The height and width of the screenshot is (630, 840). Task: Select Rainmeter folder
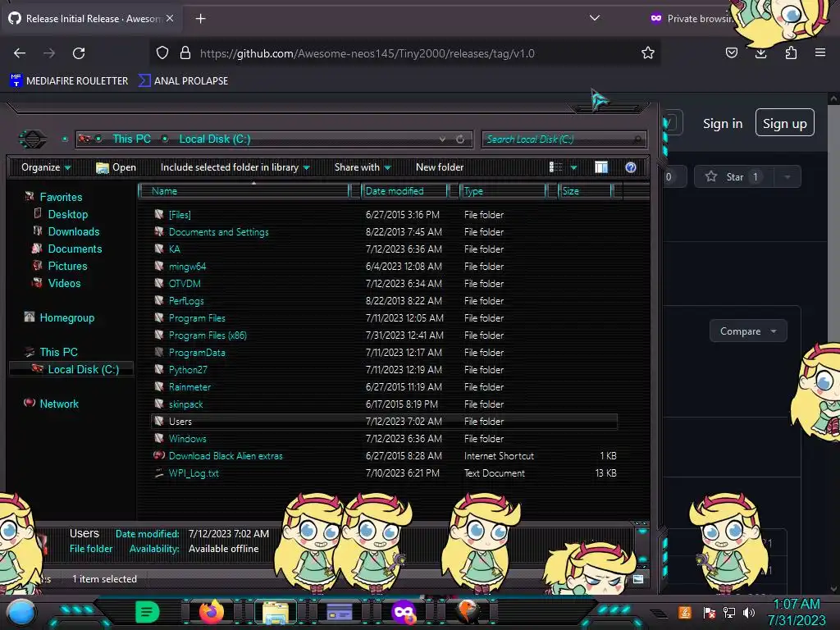coord(189,387)
